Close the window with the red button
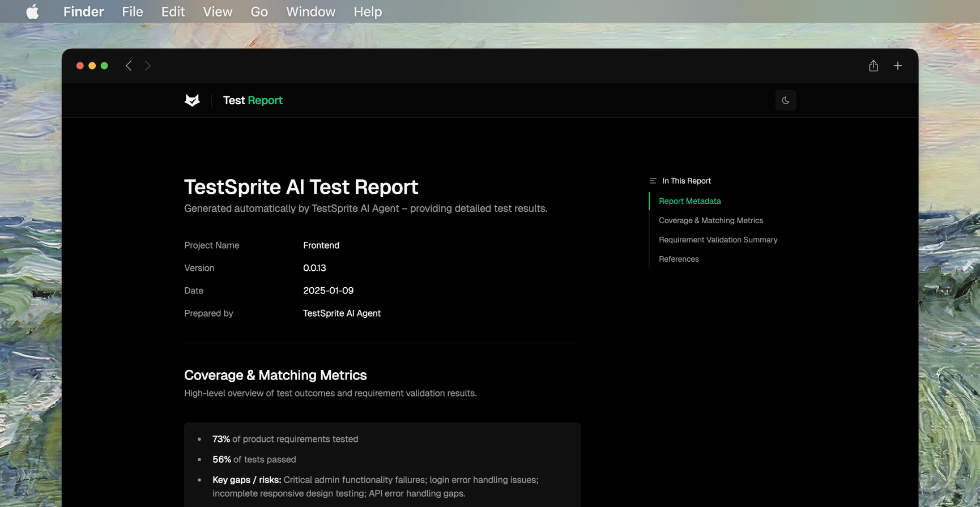This screenshot has height=507, width=980. pos(80,66)
